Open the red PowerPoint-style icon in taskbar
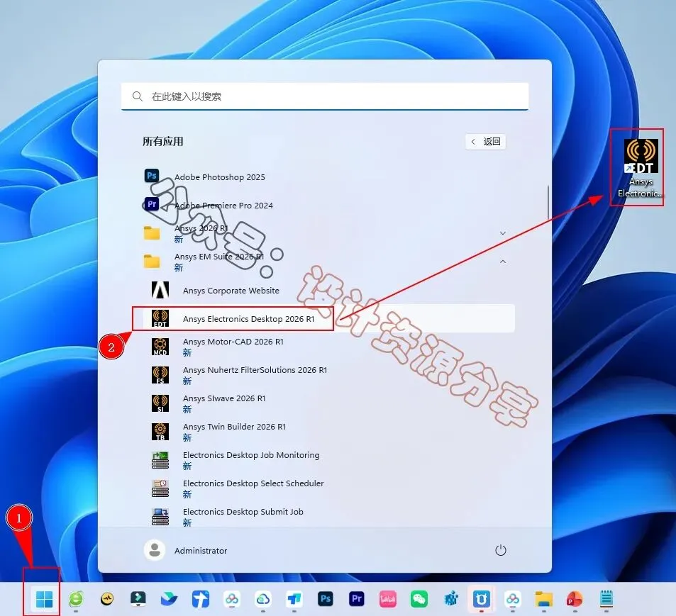 (x=575, y=599)
